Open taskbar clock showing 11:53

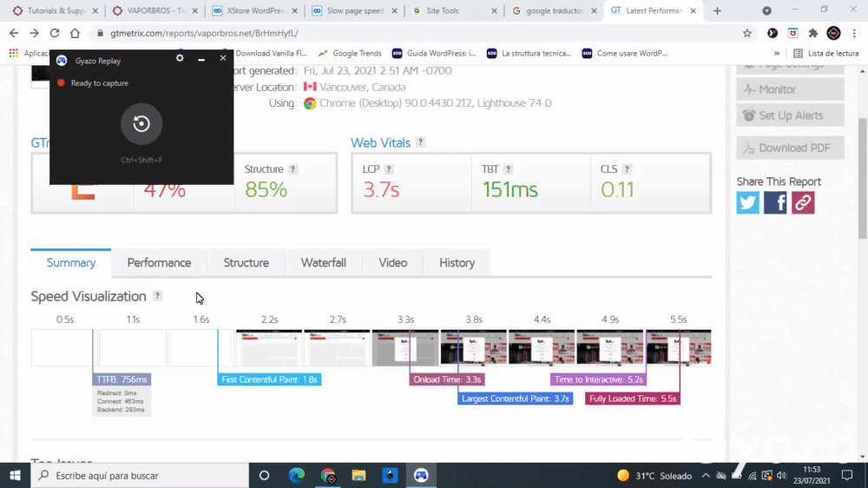pyautogui.click(x=812, y=475)
